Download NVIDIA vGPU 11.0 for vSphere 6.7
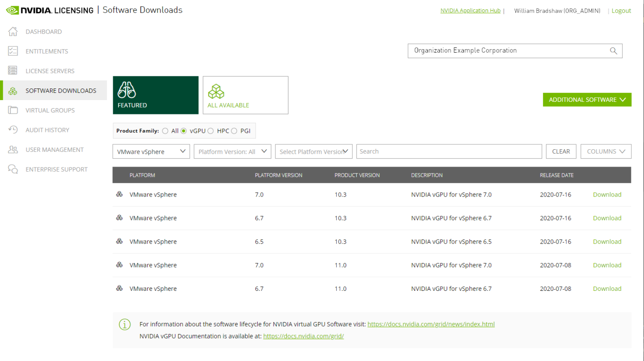644x361 pixels. click(607, 289)
